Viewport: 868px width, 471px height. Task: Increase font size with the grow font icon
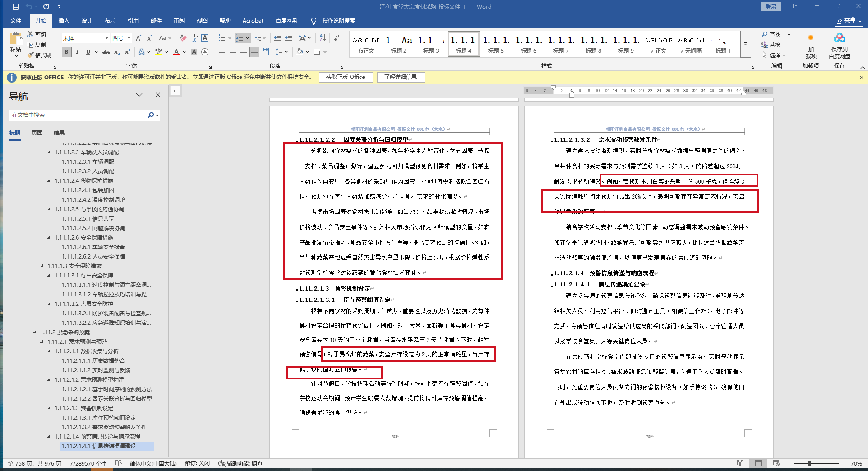click(x=139, y=38)
